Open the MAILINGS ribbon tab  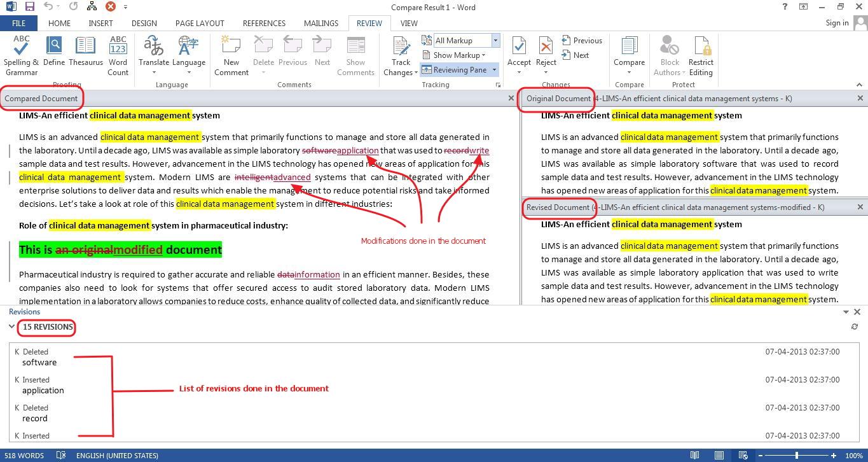(320, 23)
